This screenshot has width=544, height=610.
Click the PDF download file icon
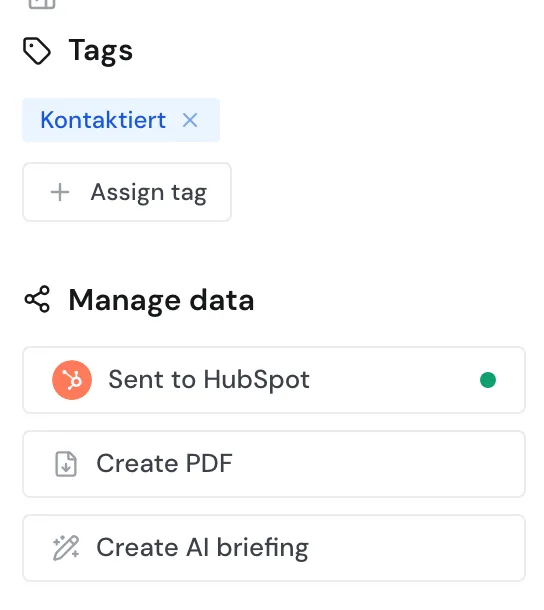point(66,464)
